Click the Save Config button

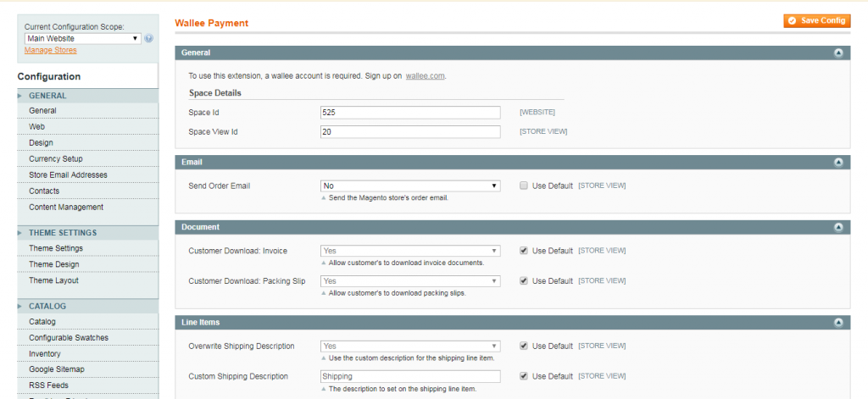coord(817,20)
